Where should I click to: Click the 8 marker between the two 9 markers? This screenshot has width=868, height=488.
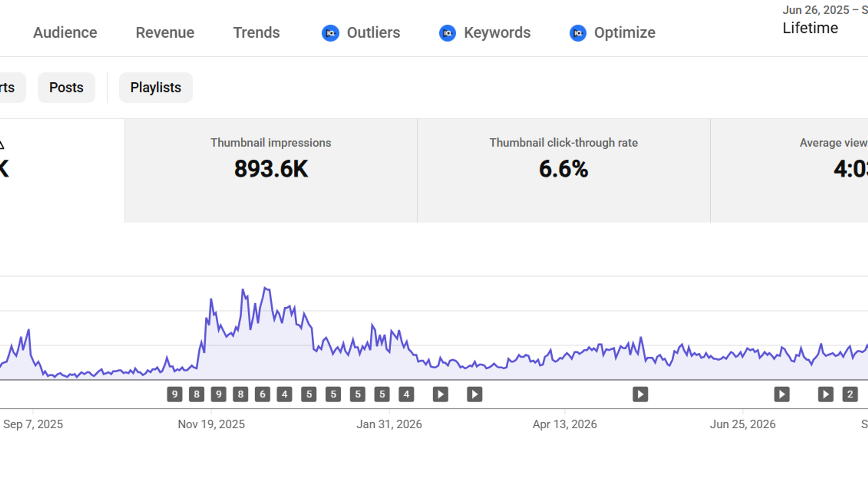point(197,394)
